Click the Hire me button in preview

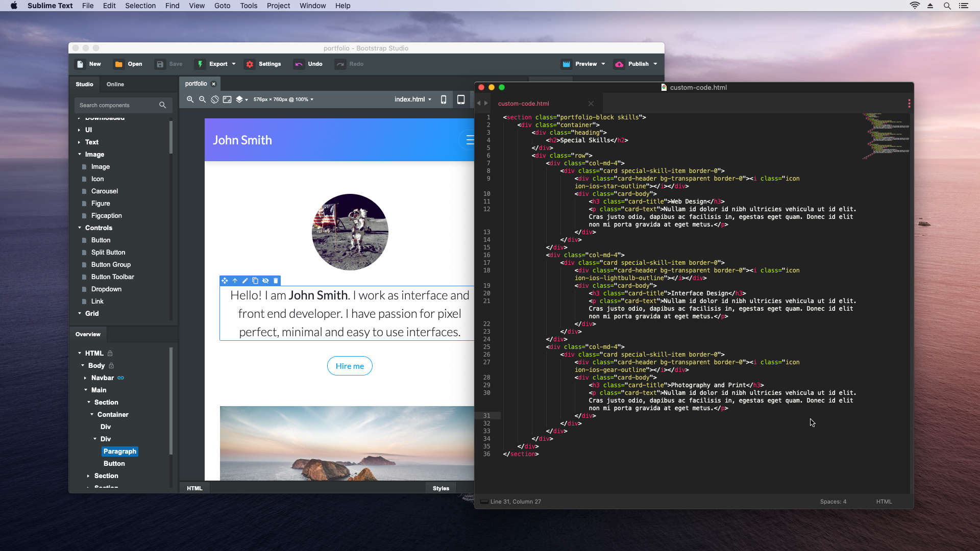349,365
